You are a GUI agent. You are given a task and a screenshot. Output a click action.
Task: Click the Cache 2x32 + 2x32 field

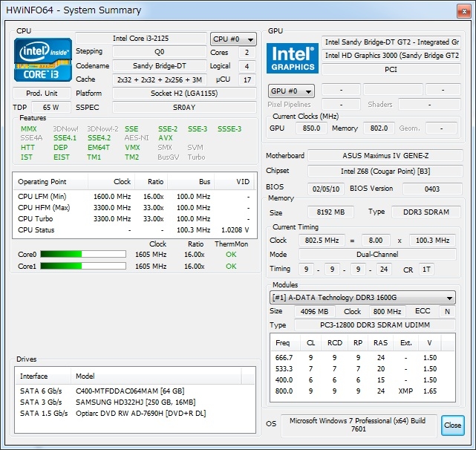(x=160, y=79)
